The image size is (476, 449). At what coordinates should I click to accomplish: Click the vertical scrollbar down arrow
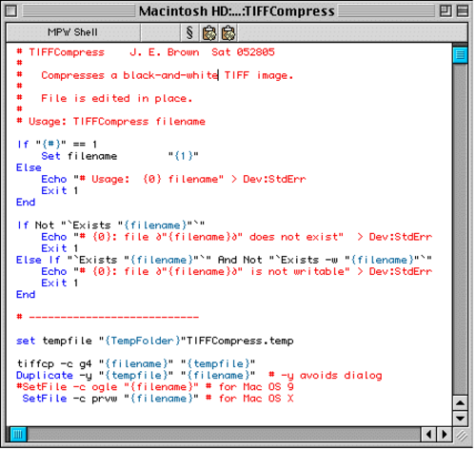click(460, 419)
